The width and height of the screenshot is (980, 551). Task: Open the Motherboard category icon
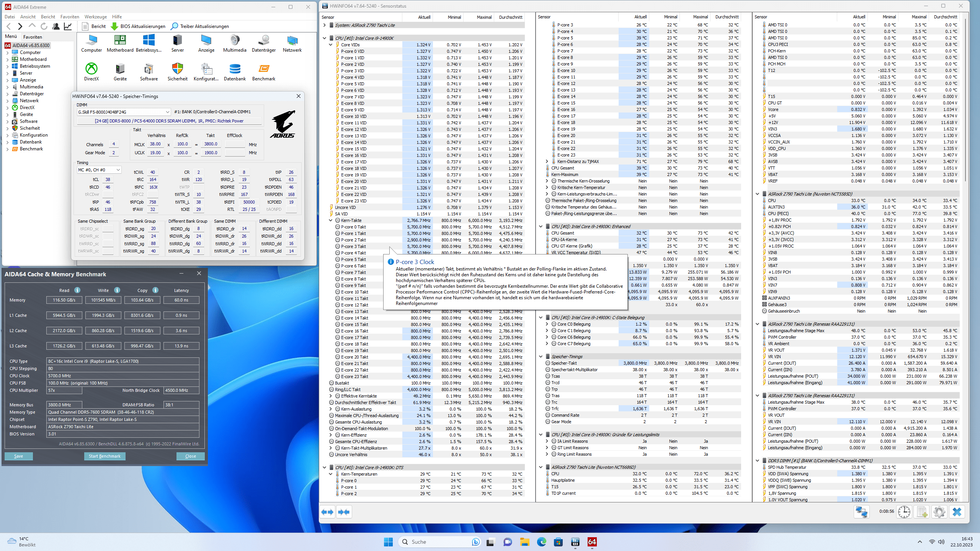[x=120, y=41]
